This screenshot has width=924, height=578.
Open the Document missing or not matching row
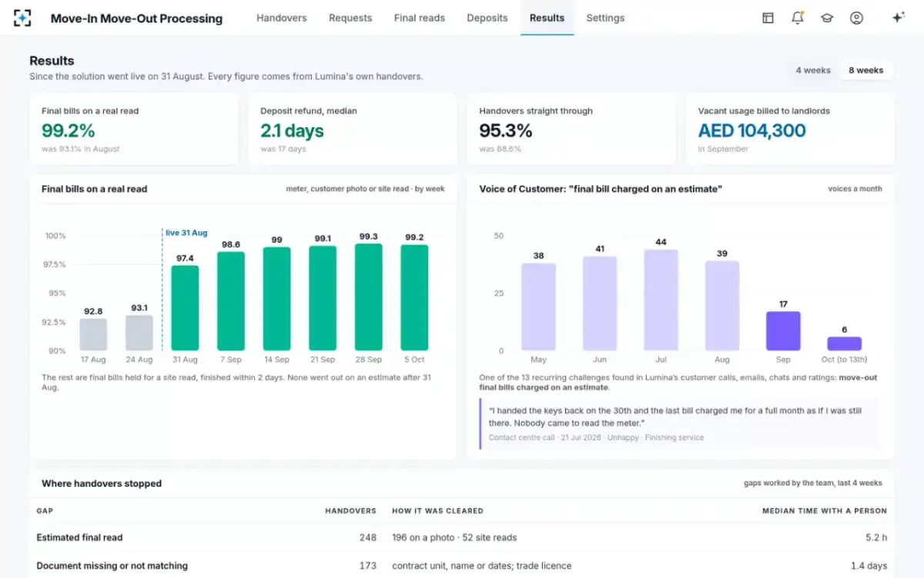pos(462,566)
